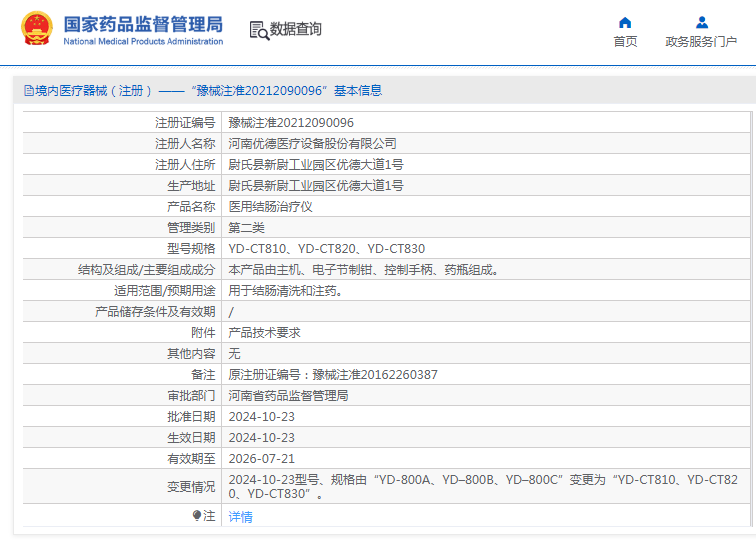Select 原注册证编号：豫械注准20162260387 remark
This screenshot has width=756, height=542.
333,375
